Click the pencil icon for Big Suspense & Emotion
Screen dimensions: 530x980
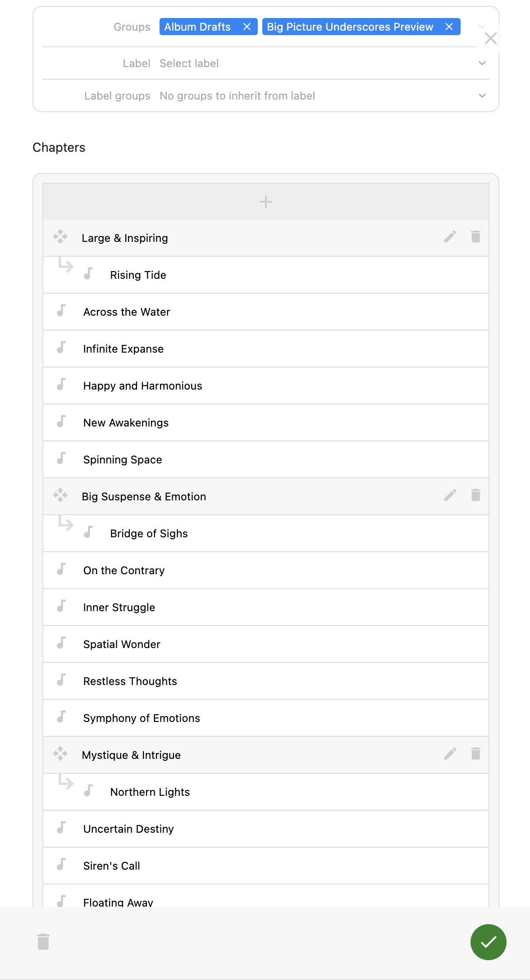coord(450,495)
